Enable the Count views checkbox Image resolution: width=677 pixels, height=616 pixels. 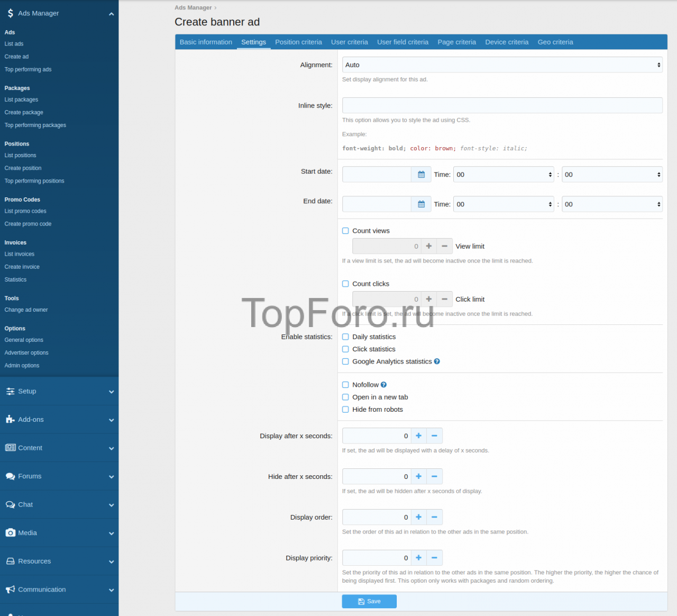[x=345, y=231]
